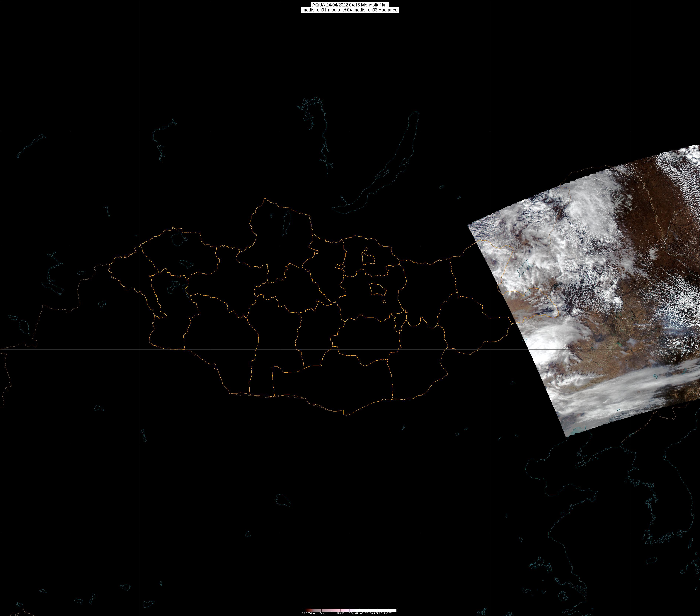This screenshot has height=616, width=700.
Task: Click the AQUA 24/04/2022 04:16 title label
Action: (350, 5)
